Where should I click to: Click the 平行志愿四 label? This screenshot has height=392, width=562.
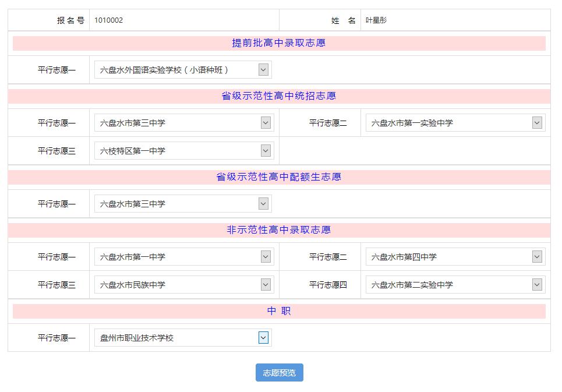pos(328,285)
